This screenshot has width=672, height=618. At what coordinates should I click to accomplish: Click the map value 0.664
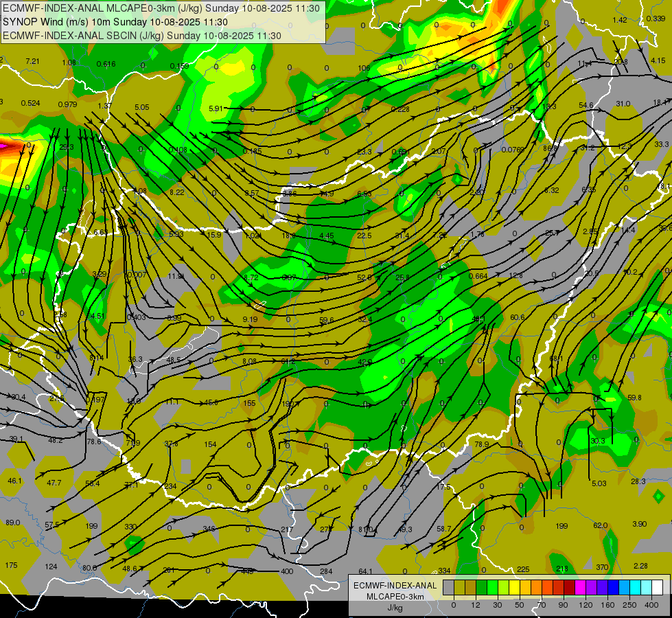tap(478, 276)
